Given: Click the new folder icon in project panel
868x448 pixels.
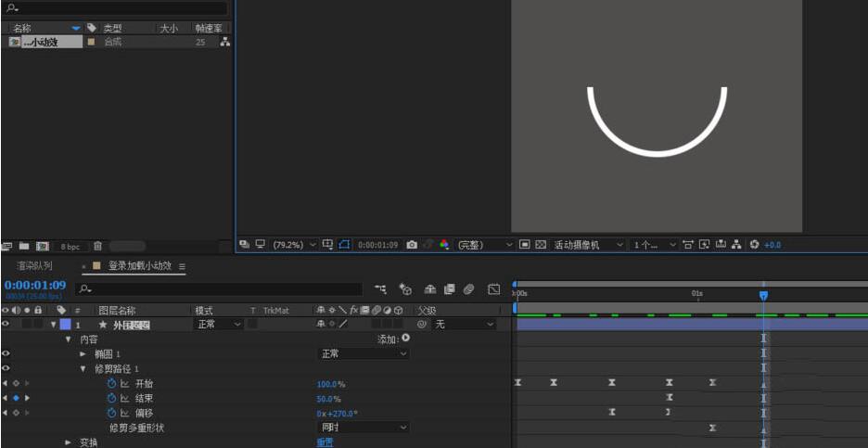Looking at the screenshot, I should [25, 246].
